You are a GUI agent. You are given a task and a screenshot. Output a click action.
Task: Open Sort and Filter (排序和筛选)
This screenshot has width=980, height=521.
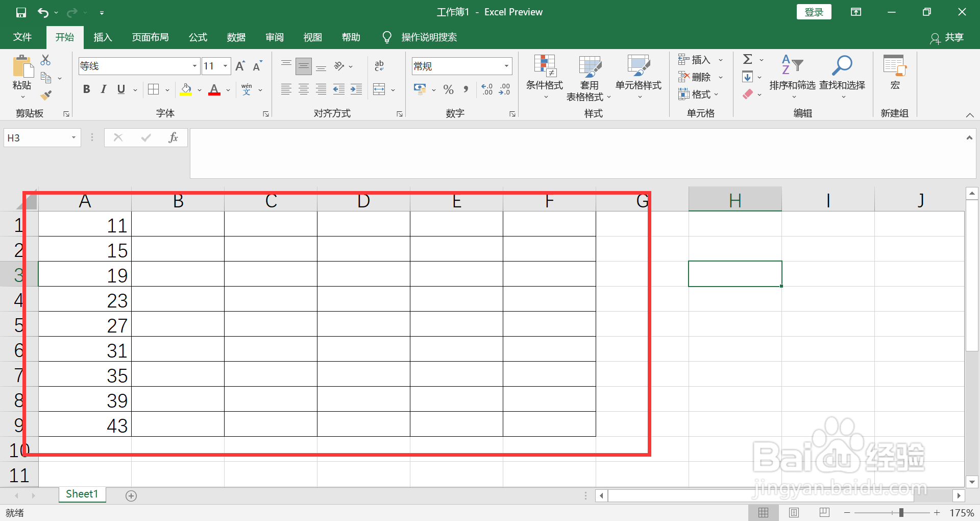(792, 77)
